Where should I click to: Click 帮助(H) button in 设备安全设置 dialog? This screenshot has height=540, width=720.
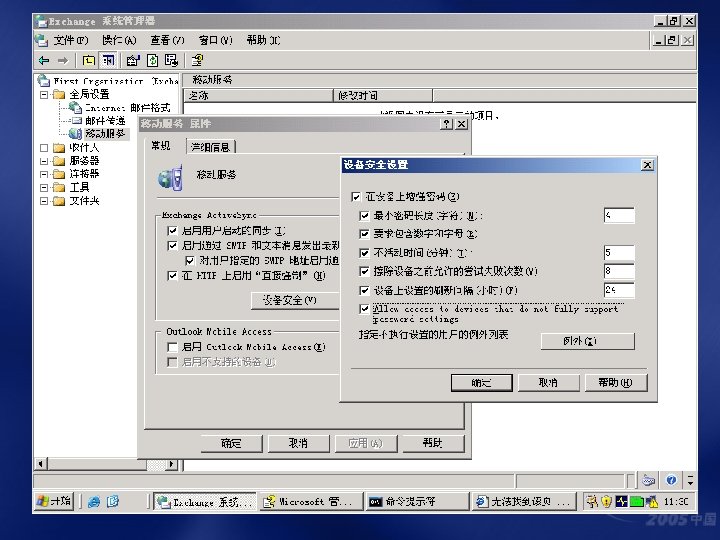pos(616,382)
